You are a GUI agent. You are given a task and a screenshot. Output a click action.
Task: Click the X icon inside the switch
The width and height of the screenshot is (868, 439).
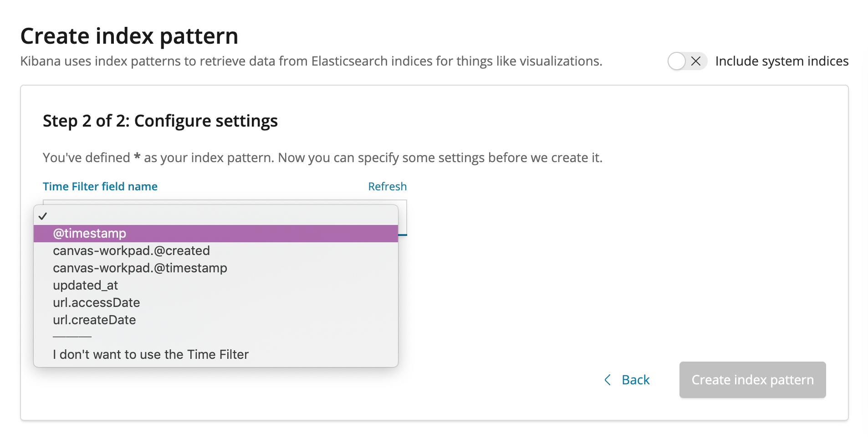pos(695,61)
